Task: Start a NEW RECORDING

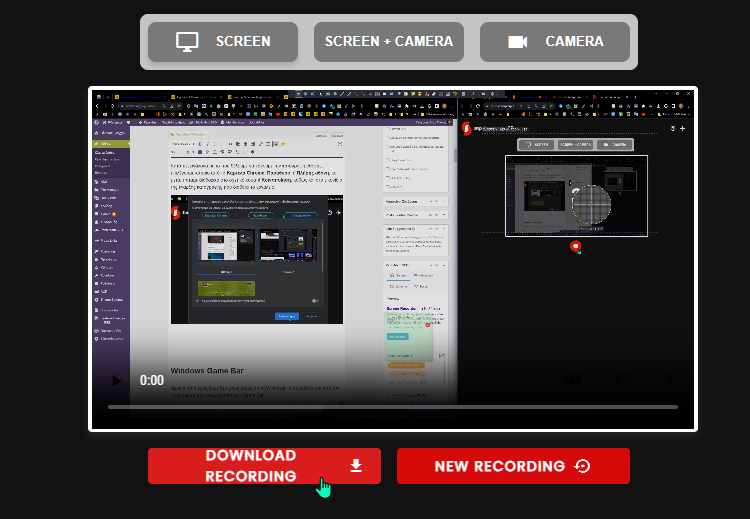Action: pos(513,466)
